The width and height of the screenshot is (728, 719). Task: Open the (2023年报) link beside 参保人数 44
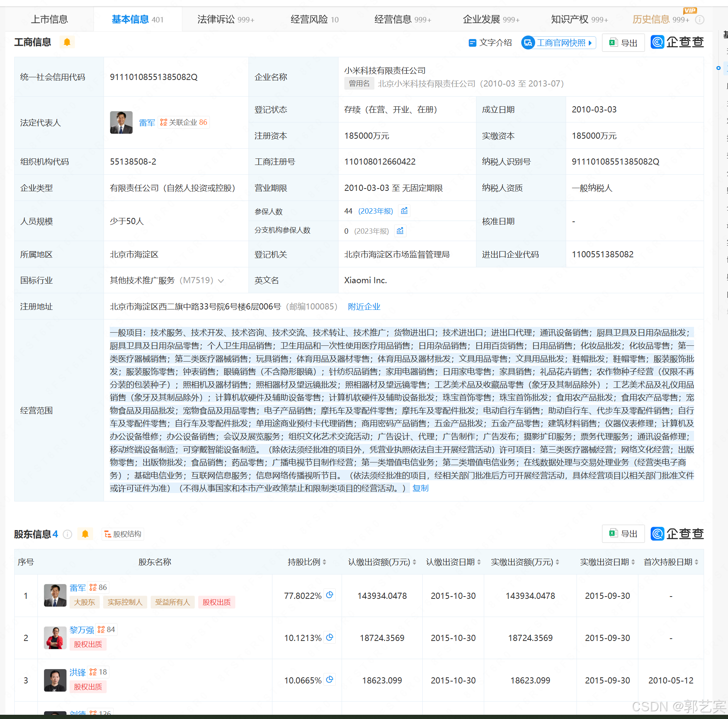point(375,211)
